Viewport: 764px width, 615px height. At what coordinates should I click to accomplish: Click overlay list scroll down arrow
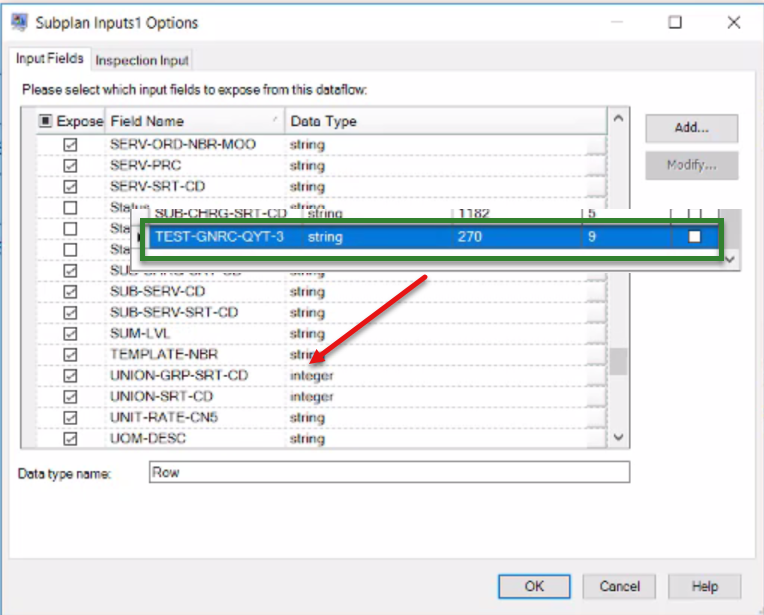pyautogui.click(x=730, y=260)
